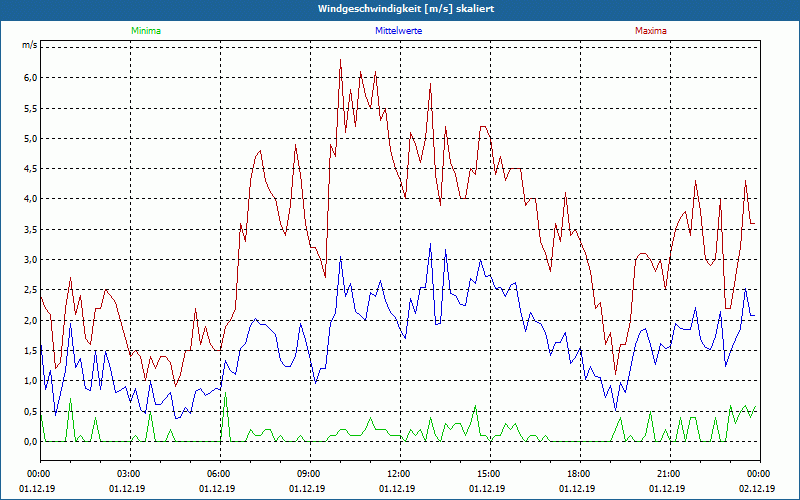Click the 02.12.19 date label
Image resolution: width=800 pixels, height=500 pixels.
(x=757, y=488)
